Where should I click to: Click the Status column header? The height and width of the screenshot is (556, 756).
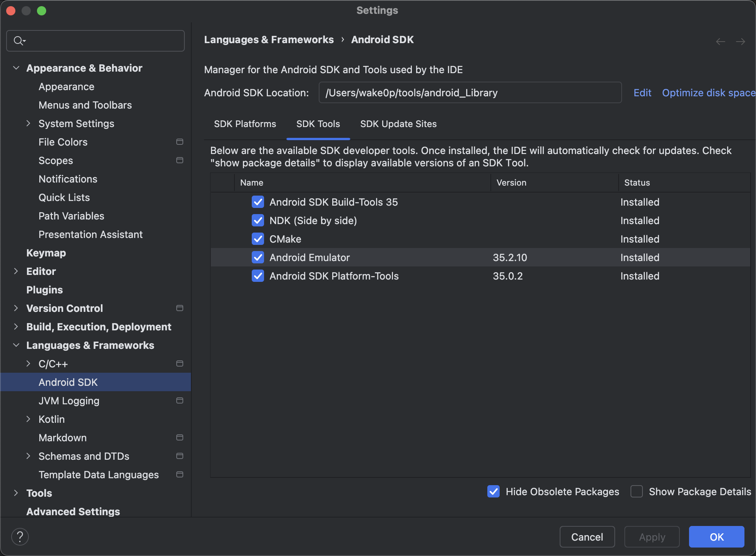coord(684,183)
